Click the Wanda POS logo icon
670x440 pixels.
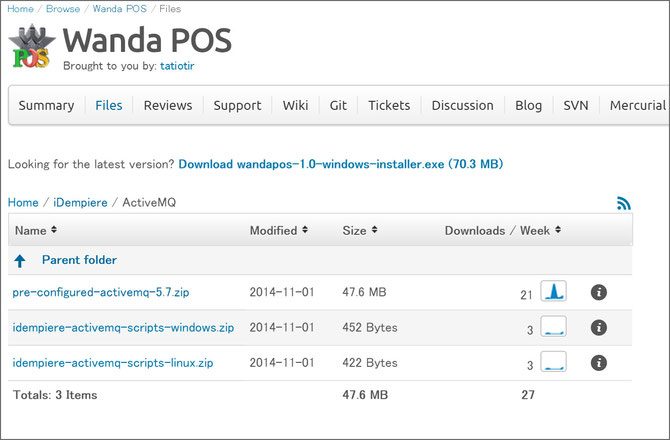tap(32, 46)
